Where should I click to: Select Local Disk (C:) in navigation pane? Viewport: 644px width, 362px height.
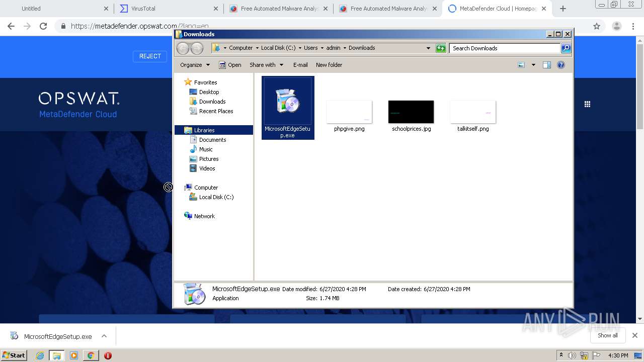coord(216,197)
